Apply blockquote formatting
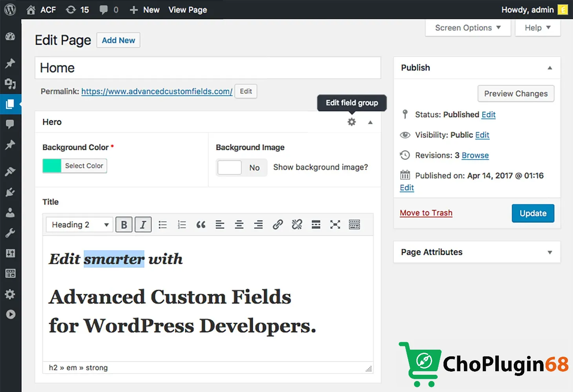573x392 pixels. pos(201,225)
